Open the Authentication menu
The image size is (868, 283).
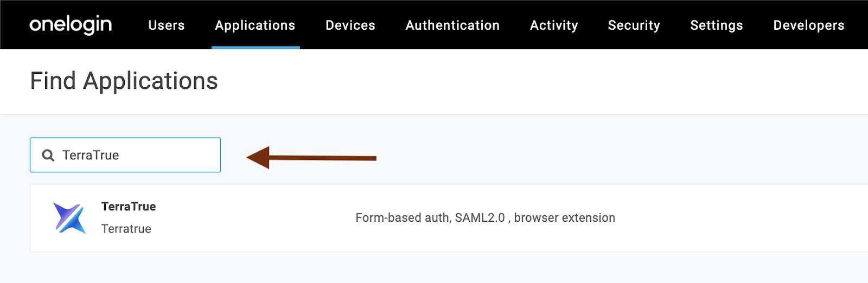[452, 25]
